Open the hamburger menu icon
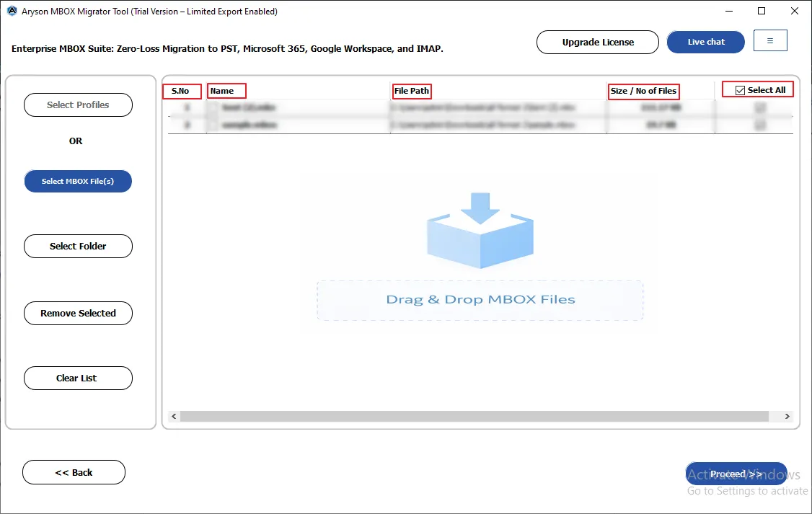812x514 pixels. [x=770, y=41]
